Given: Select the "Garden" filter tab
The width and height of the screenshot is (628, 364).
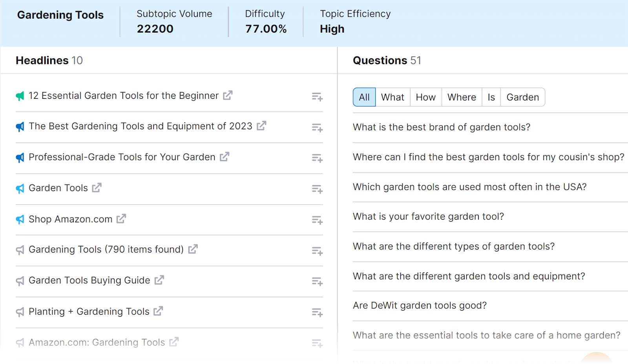Looking at the screenshot, I should [x=522, y=97].
